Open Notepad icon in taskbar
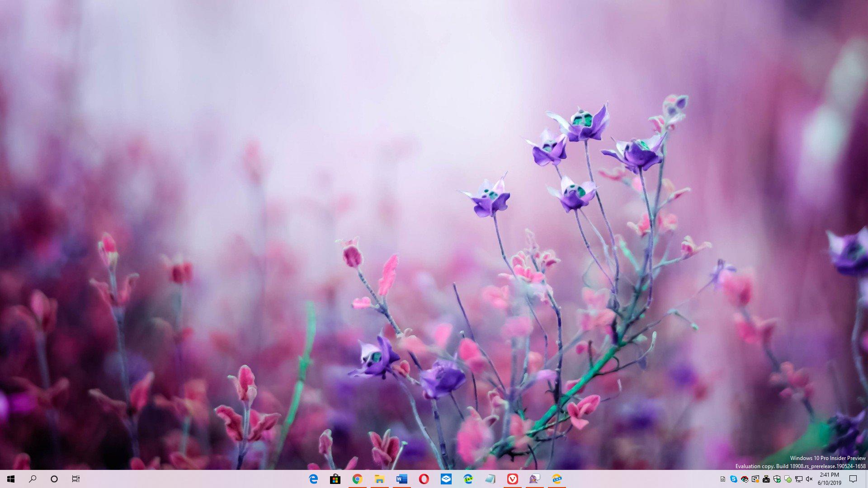 pyautogui.click(x=491, y=479)
